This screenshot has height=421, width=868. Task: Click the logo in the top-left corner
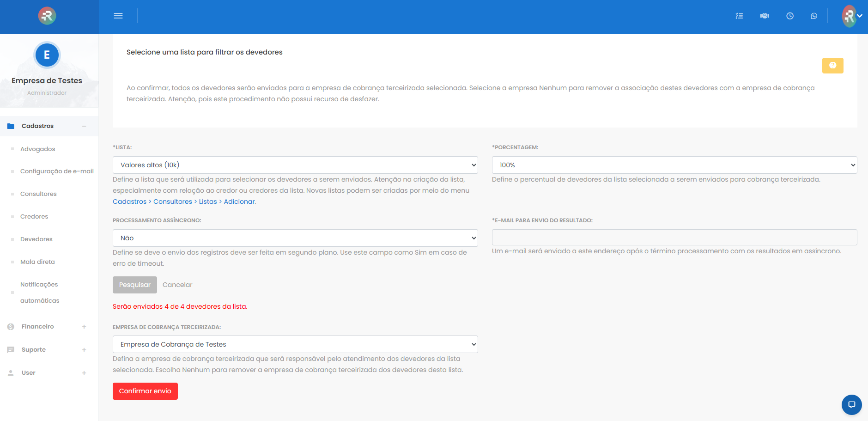pyautogui.click(x=47, y=16)
